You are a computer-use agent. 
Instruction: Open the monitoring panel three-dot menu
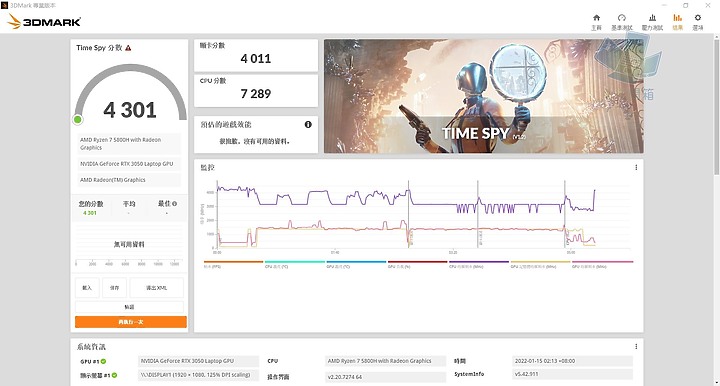(x=636, y=168)
